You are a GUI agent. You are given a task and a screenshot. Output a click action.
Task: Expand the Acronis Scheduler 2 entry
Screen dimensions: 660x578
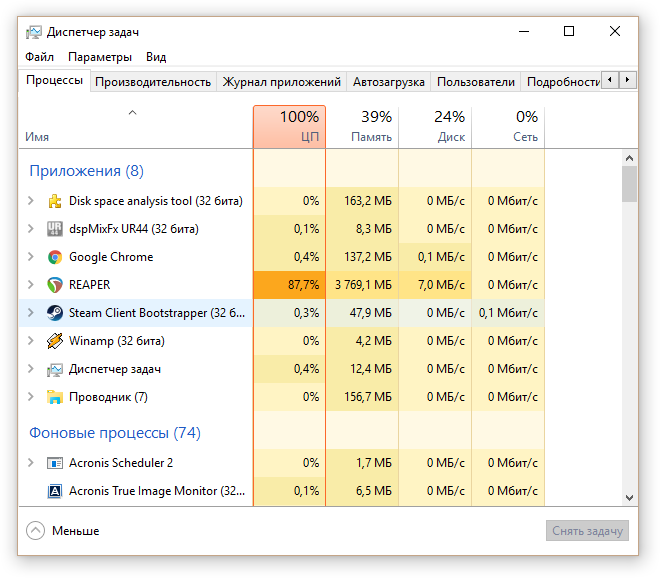tap(30, 463)
